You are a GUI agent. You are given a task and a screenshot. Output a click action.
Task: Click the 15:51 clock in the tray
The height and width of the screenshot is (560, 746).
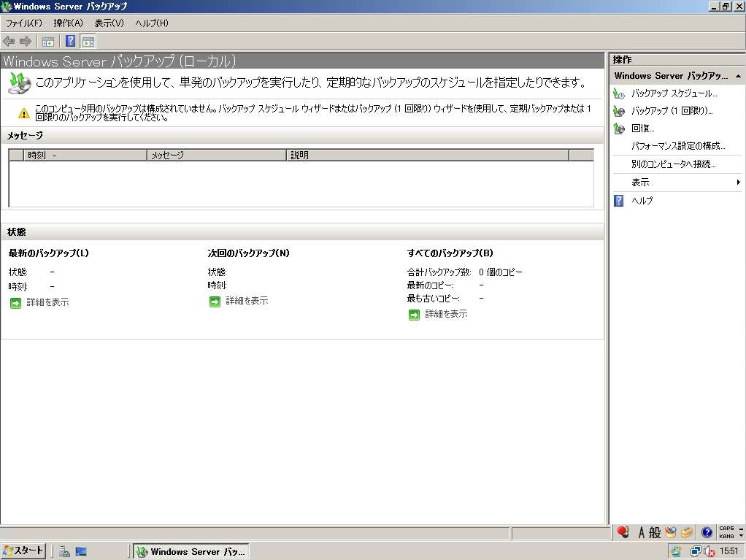click(729, 551)
